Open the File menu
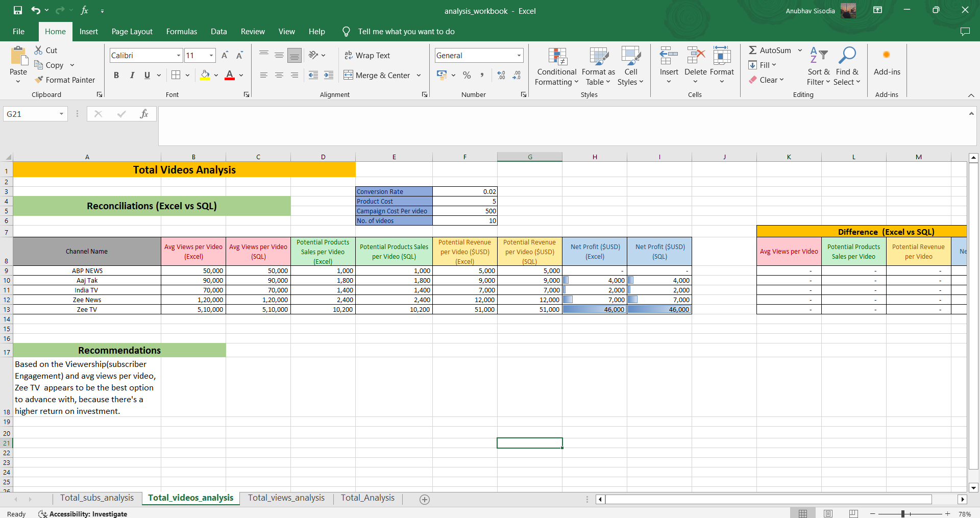Viewport: 980px width, 518px height. [x=19, y=32]
